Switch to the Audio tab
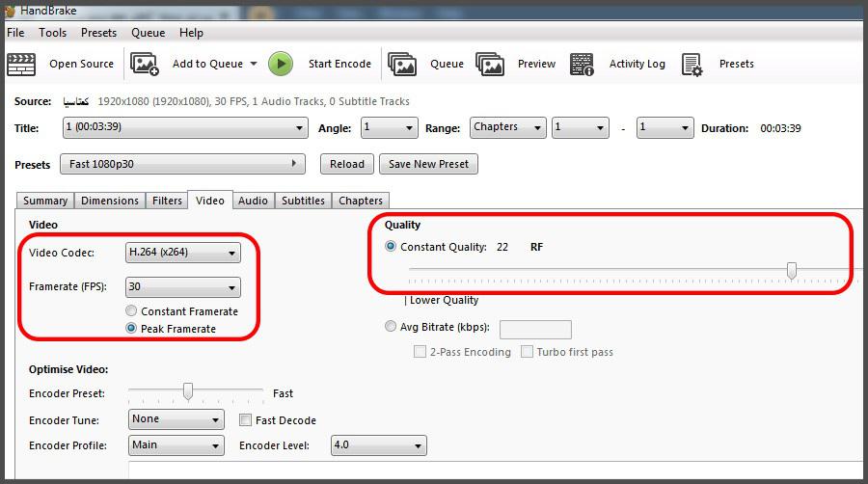 point(253,201)
